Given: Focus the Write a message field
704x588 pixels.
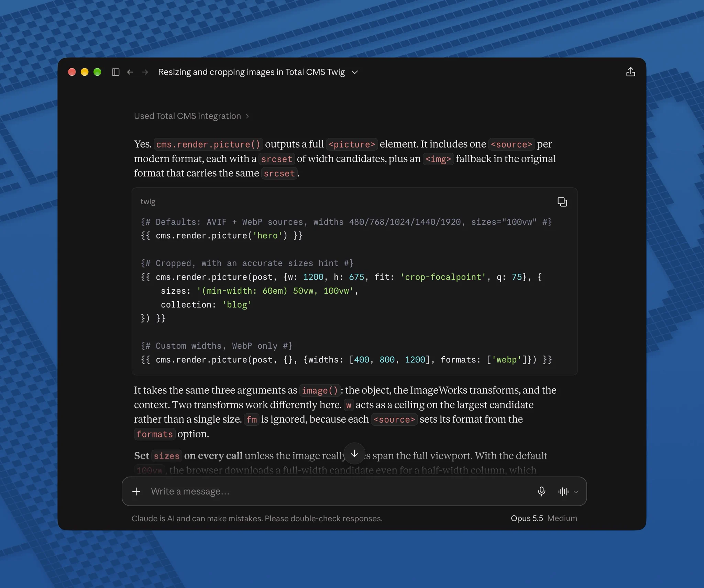Looking at the screenshot, I should tap(340, 491).
